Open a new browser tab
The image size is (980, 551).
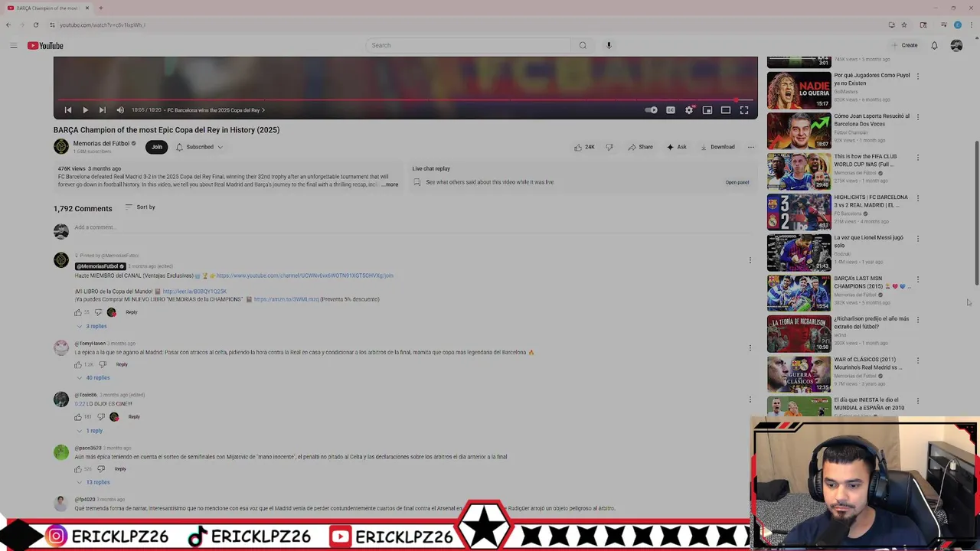[x=100, y=8]
